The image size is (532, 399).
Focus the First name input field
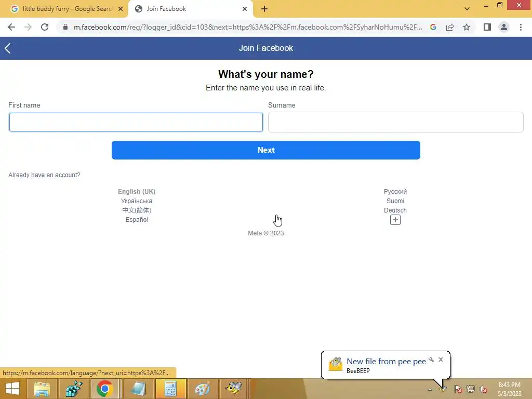click(136, 122)
